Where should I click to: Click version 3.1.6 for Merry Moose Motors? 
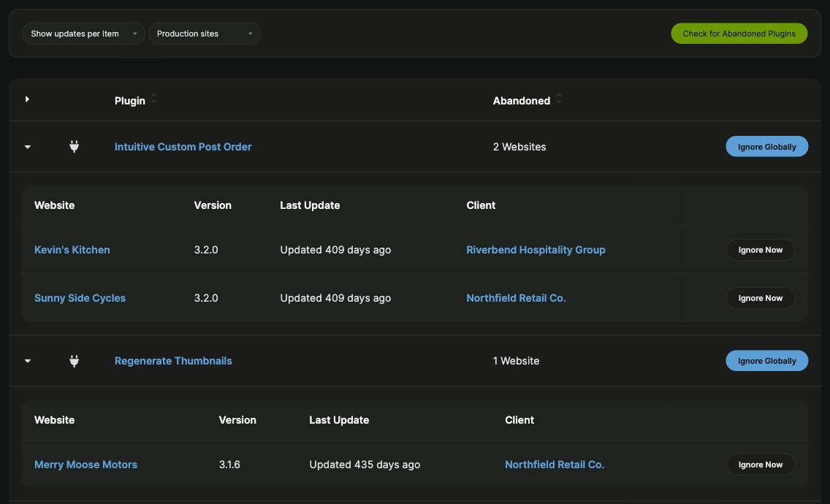pos(229,465)
